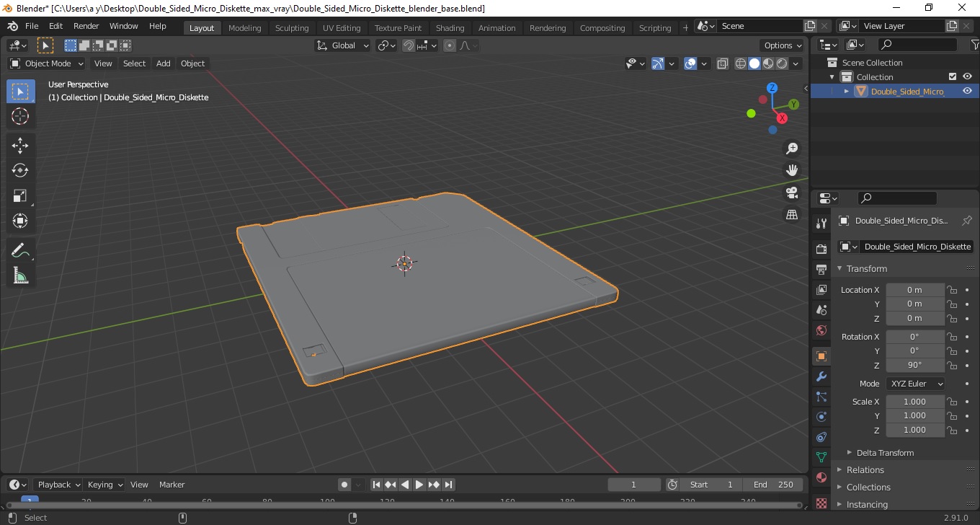Open the Render menu

click(86, 26)
